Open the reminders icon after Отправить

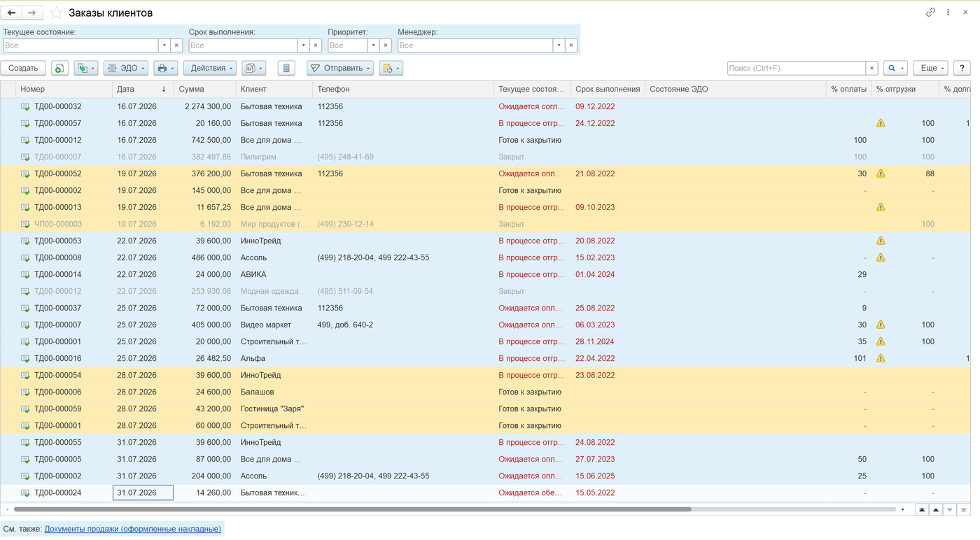(x=391, y=68)
